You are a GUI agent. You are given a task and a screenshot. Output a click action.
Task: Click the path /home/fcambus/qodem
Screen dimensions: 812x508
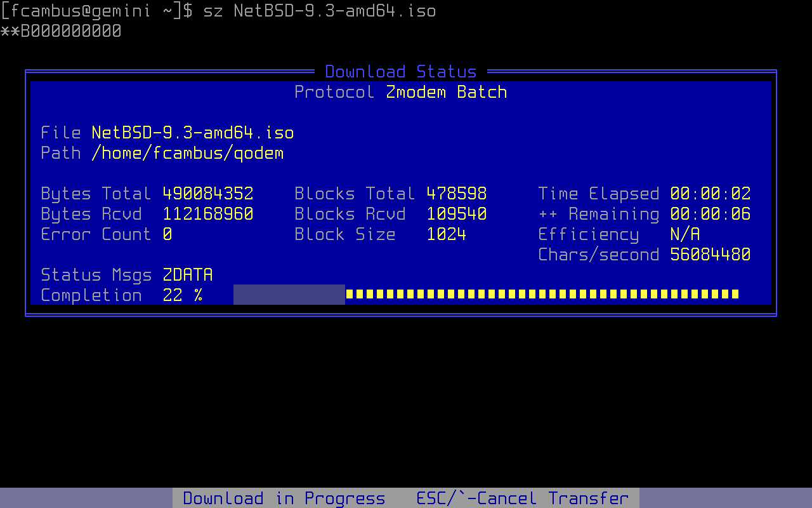[x=188, y=153]
